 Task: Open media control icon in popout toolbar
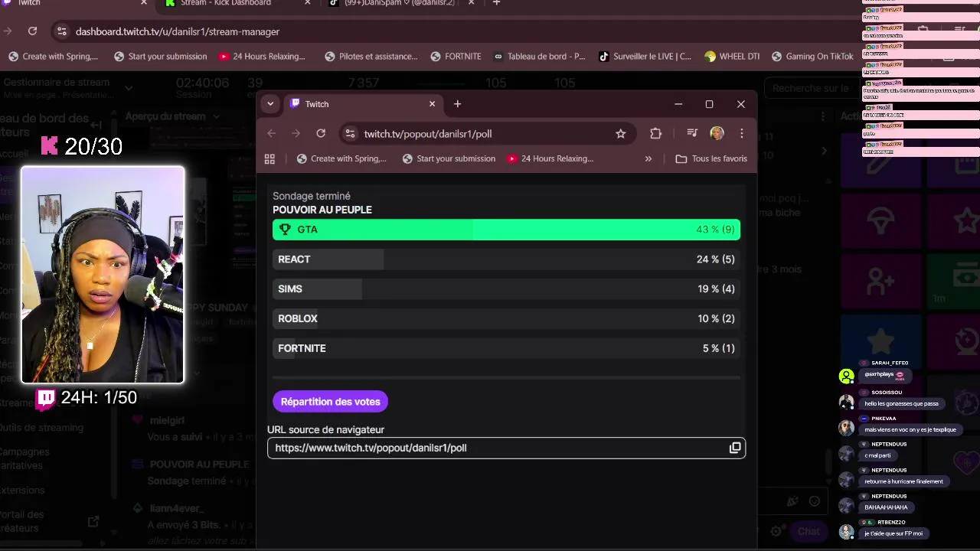pyautogui.click(x=692, y=133)
